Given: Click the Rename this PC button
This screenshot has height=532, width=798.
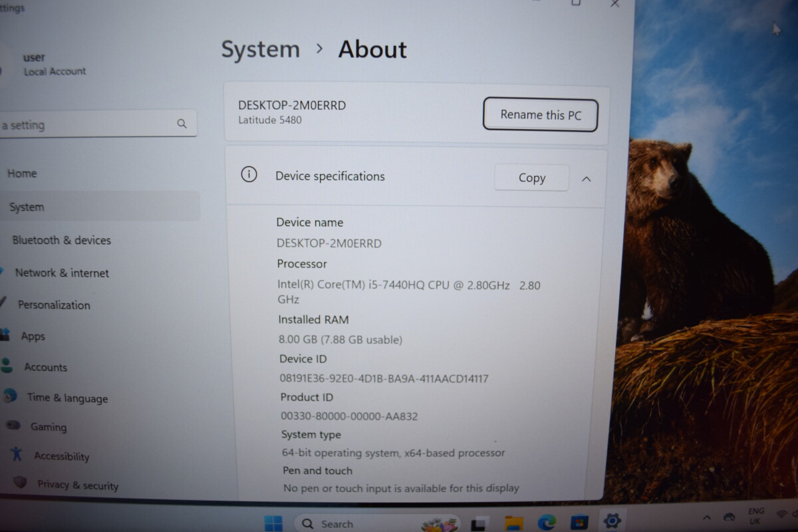Looking at the screenshot, I should pos(541,115).
